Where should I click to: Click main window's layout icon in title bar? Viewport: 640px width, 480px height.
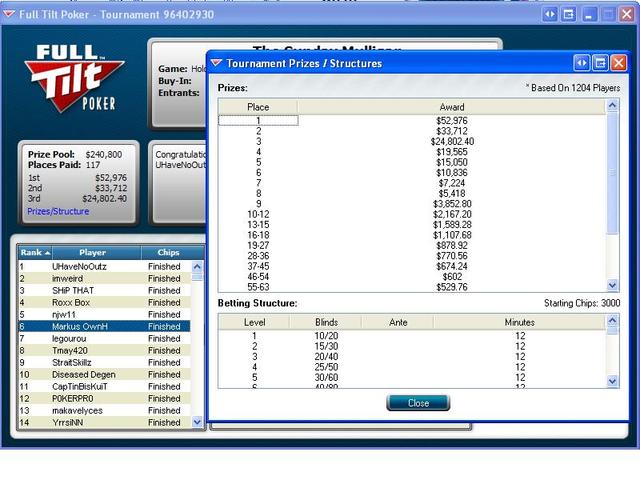(569, 15)
